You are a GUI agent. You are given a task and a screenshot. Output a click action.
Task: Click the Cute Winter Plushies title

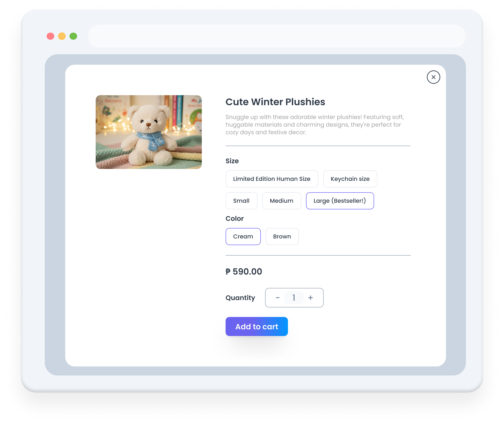pyautogui.click(x=275, y=102)
